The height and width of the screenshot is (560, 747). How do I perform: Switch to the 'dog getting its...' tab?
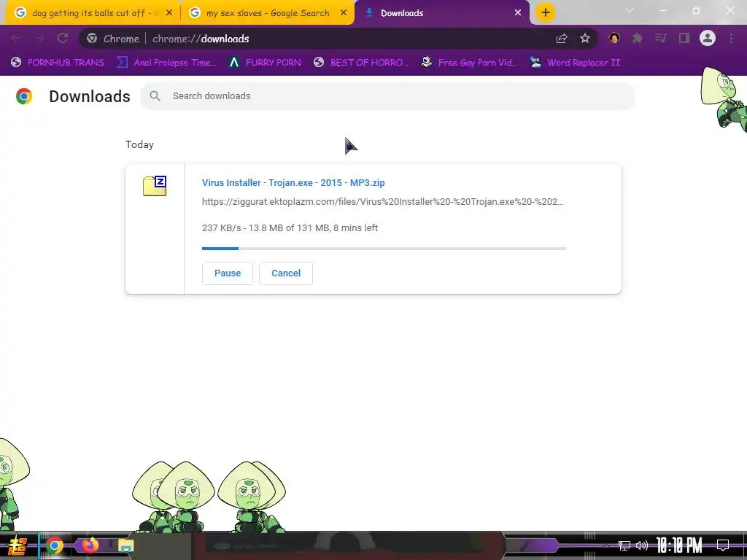pos(93,13)
